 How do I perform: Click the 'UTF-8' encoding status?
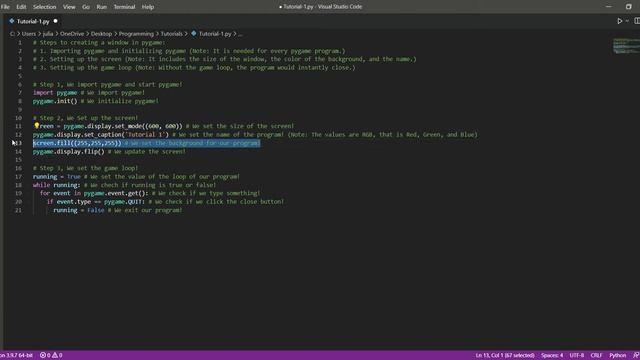coord(577,355)
